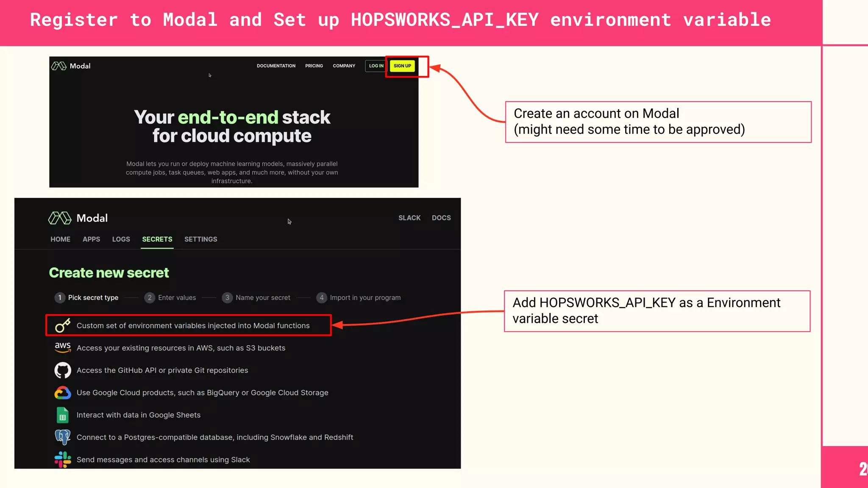
Task: Click the Modal logo in the top screenshot
Action: point(71,66)
